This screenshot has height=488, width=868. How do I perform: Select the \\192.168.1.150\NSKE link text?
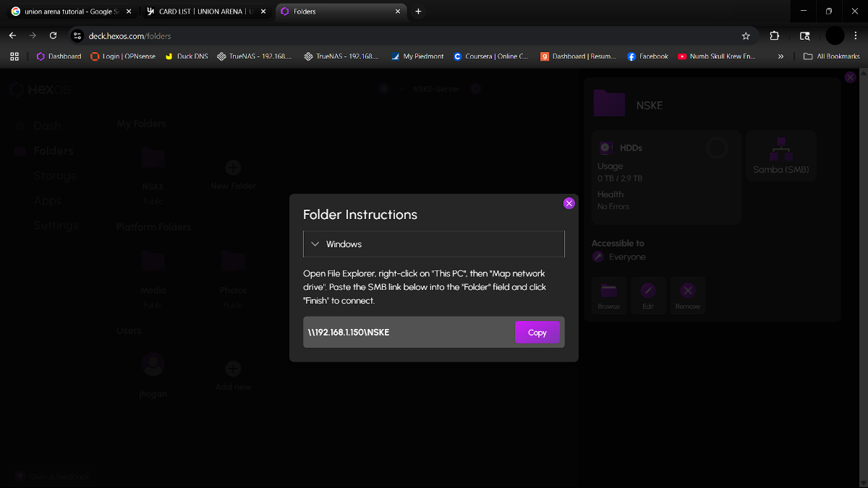coord(349,333)
